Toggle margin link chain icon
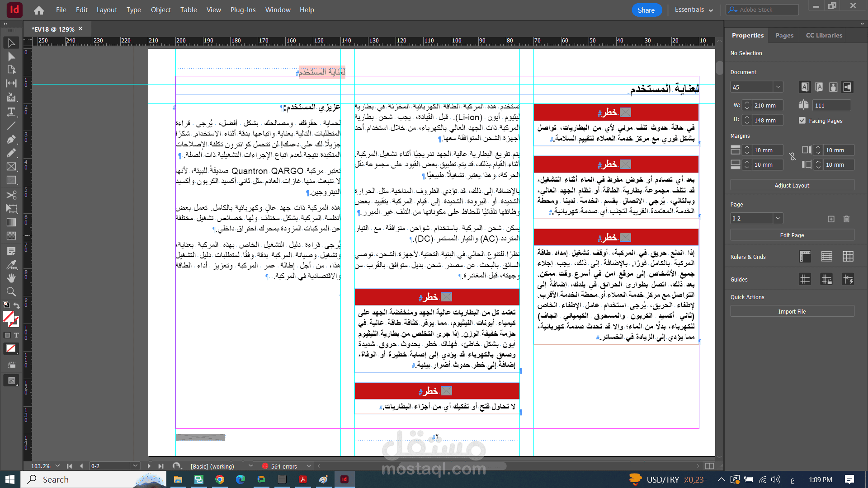868x488 pixels. click(792, 157)
